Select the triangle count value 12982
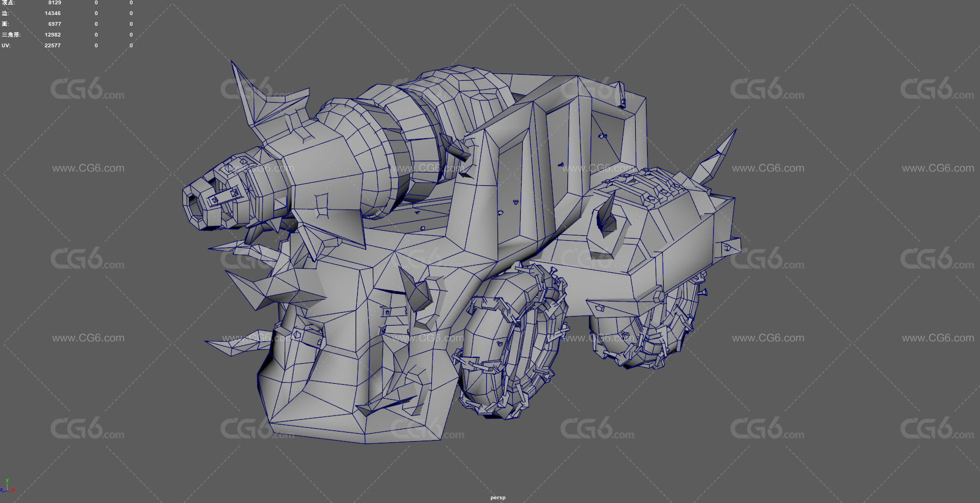This screenshot has width=980, height=503. [x=53, y=35]
